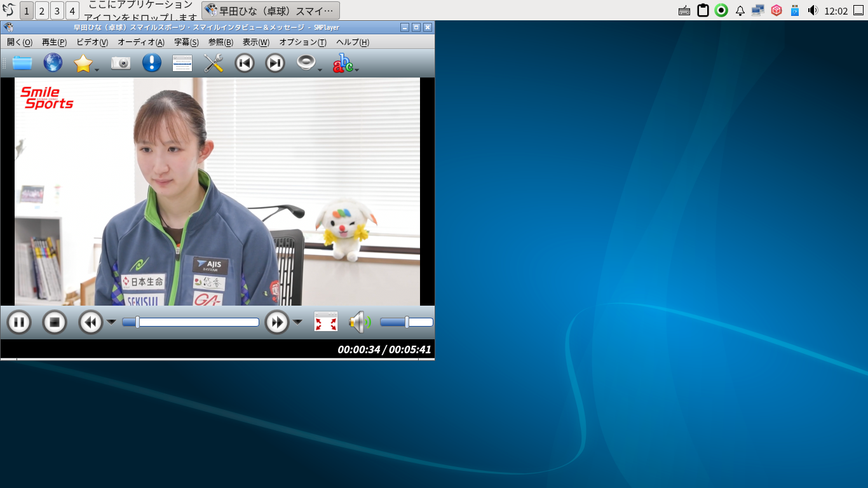
Task: Open the 字幕(S) menu
Action: 186,43
